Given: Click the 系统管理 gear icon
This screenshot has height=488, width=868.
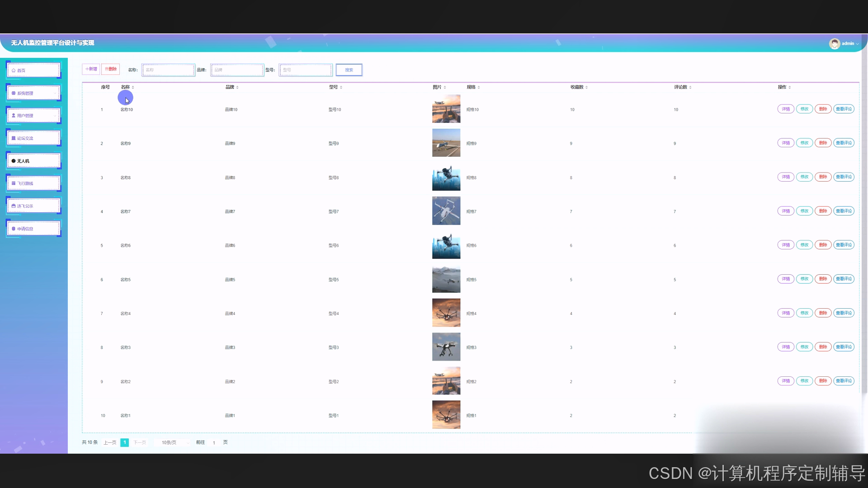Looking at the screenshot, I should 14,93.
